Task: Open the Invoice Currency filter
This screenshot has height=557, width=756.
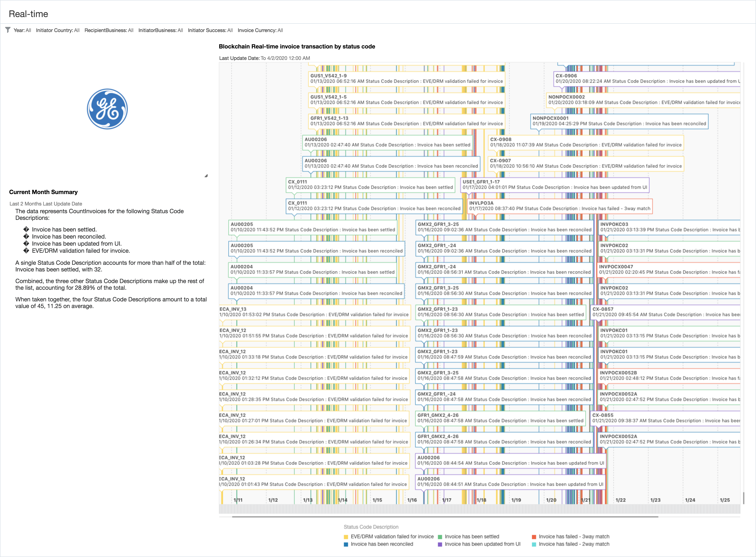Action: [x=260, y=30]
